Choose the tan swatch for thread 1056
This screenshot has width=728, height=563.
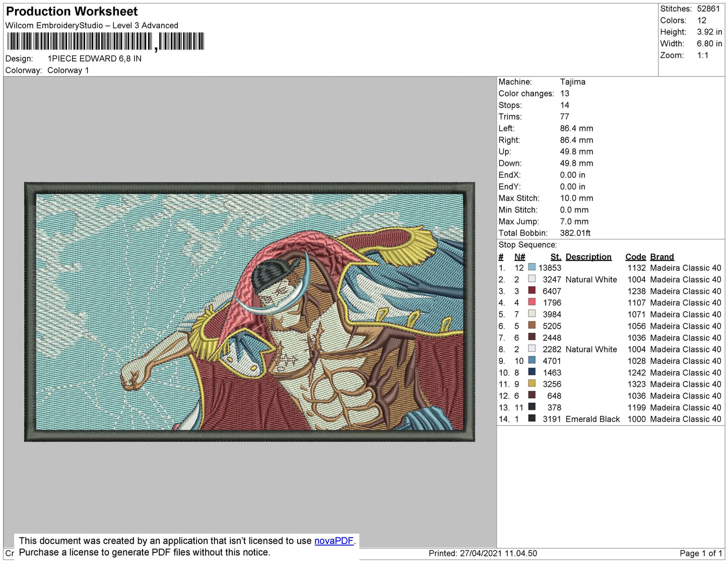532,326
